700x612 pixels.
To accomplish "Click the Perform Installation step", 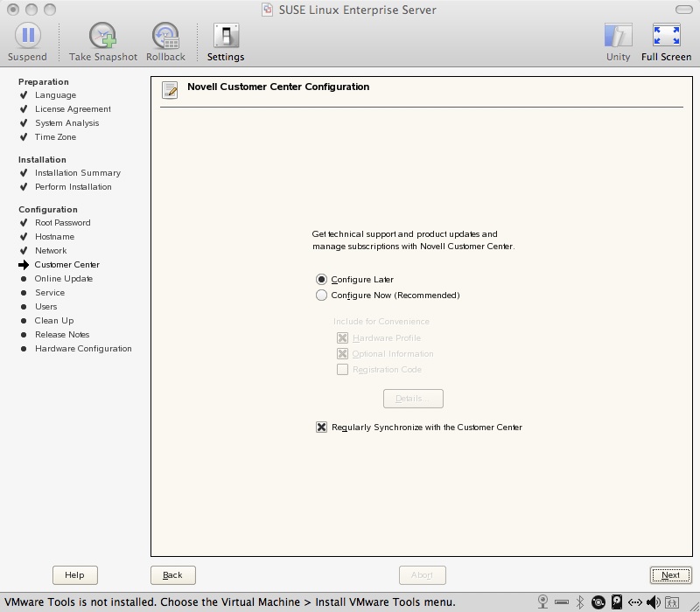I will coord(73,187).
